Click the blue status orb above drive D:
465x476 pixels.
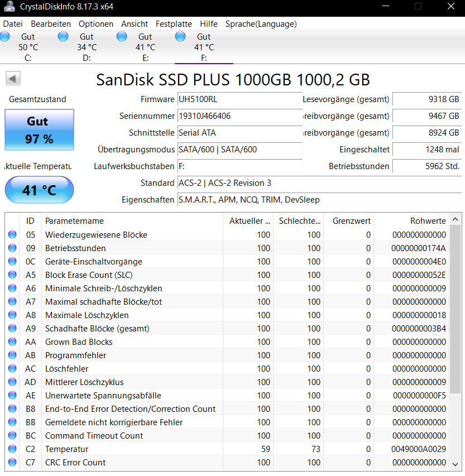click(63, 36)
